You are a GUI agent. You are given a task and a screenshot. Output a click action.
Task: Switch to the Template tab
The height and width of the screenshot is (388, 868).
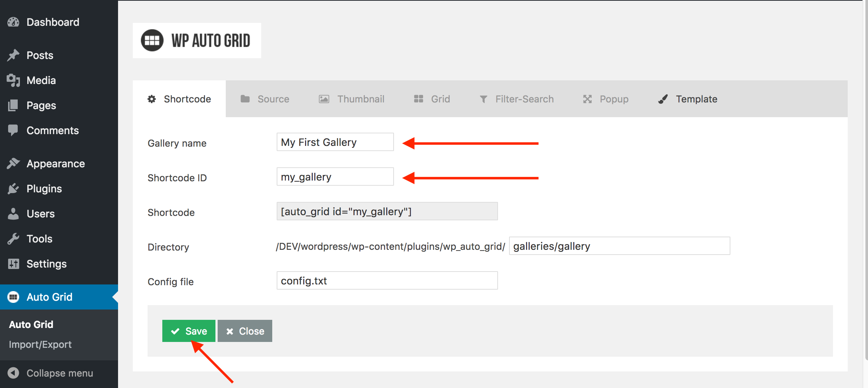[688, 99]
